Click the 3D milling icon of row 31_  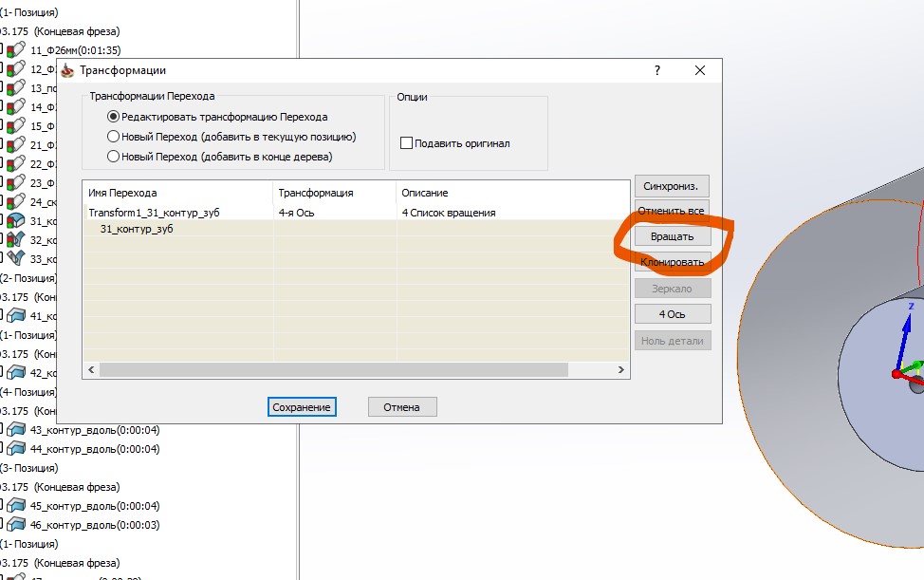click(16, 220)
